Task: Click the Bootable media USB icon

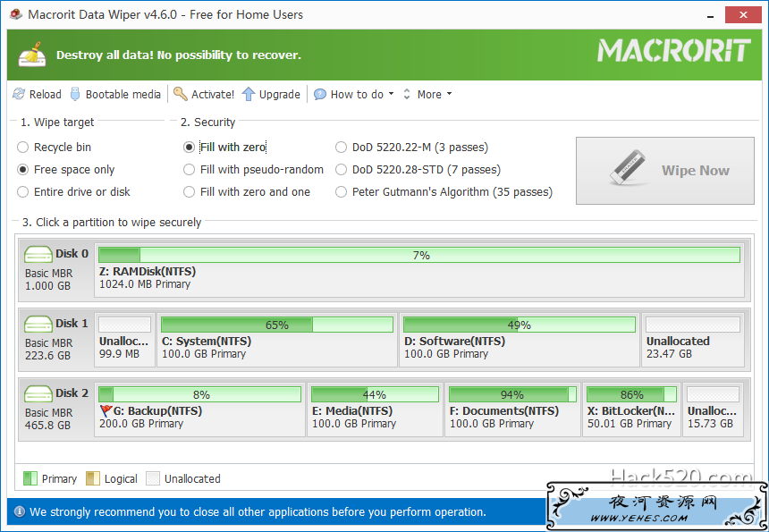Action: coord(75,94)
